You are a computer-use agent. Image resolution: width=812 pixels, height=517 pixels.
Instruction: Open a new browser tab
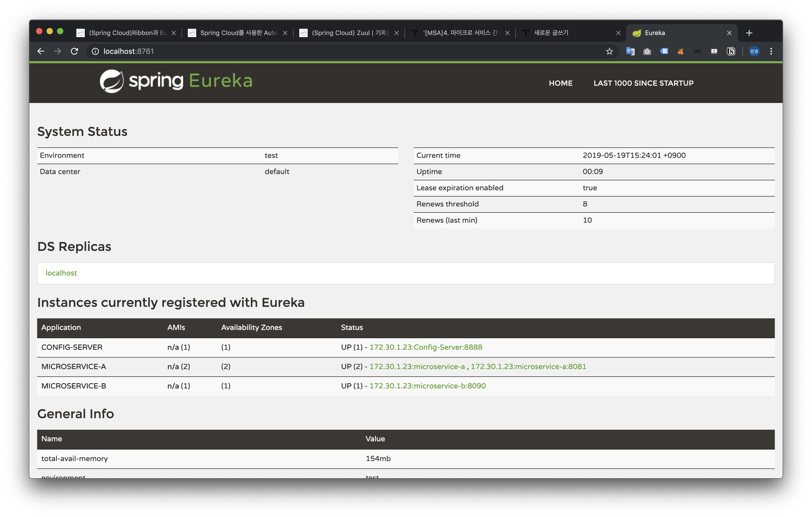pyautogui.click(x=749, y=33)
